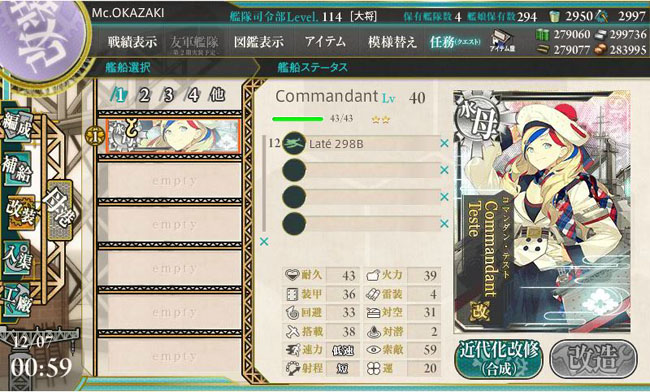Select the 他 other ships tab
Screen dimensions: 650x392
click(x=217, y=95)
